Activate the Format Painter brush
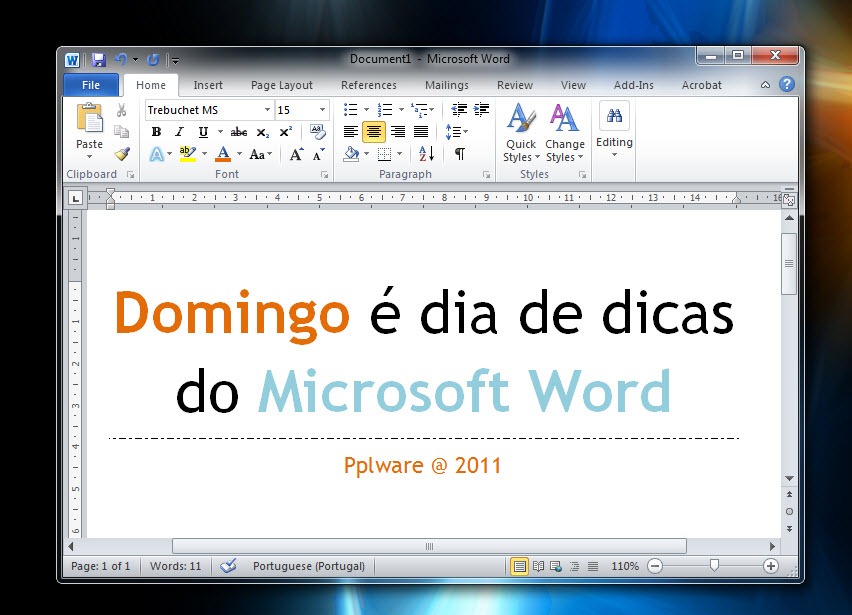 coord(122,154)
